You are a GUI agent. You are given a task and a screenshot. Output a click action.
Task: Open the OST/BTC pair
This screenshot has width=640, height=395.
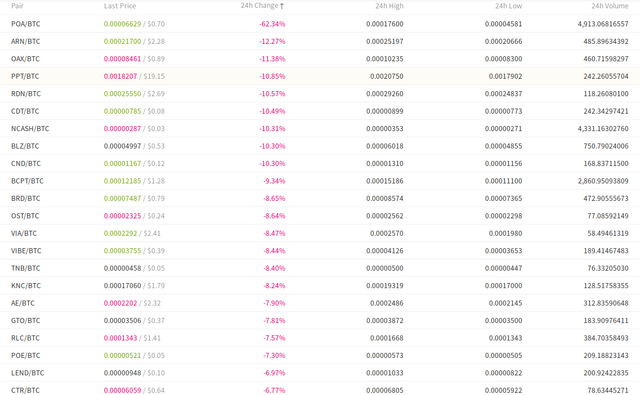point(25,216)
